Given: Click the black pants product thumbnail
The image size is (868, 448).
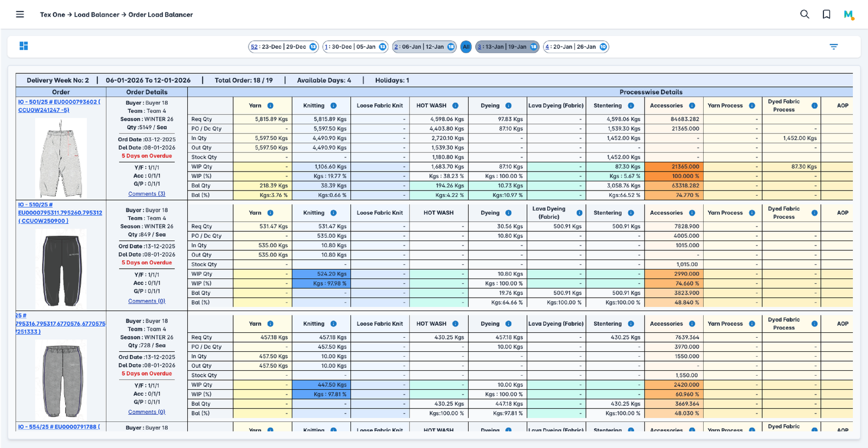Looking at the screenshot, I should (61, 268).
